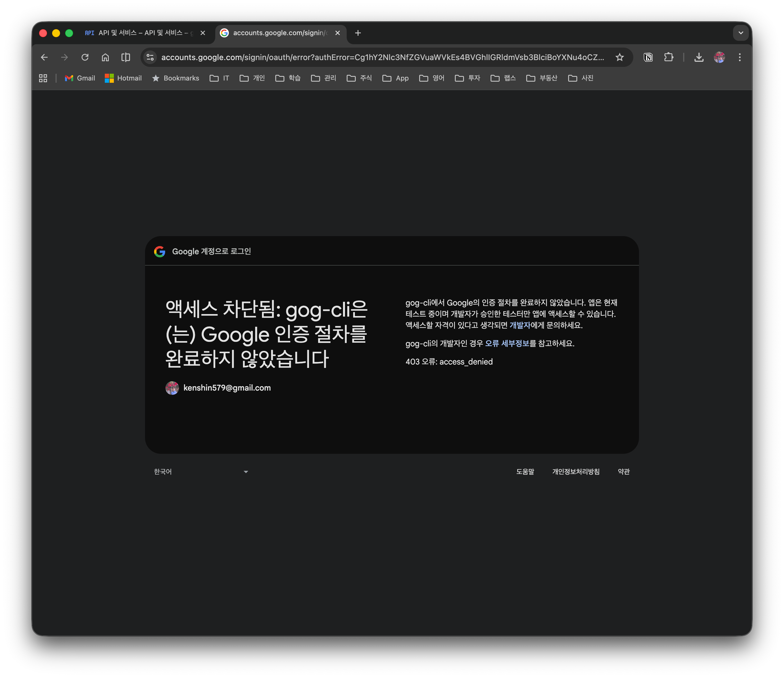The width and height of the screenshot is (784, 678).
Task: Click the tab groups grid icon
Action: (x=42, y=78)
